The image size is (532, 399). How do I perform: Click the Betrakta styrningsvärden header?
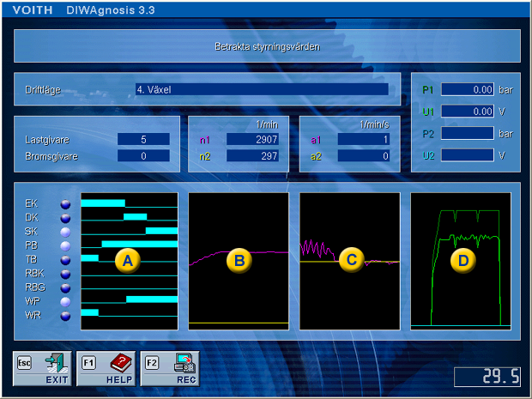point(268,46)
